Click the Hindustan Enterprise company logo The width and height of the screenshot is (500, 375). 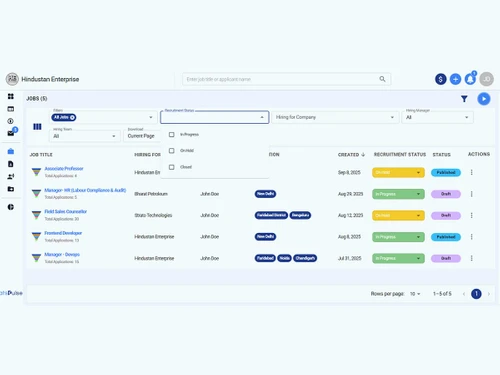tap(12, 79)
